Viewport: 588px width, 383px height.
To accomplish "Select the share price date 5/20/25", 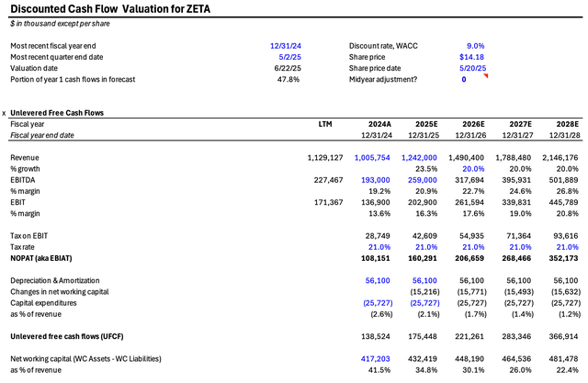I will (472, 68).
